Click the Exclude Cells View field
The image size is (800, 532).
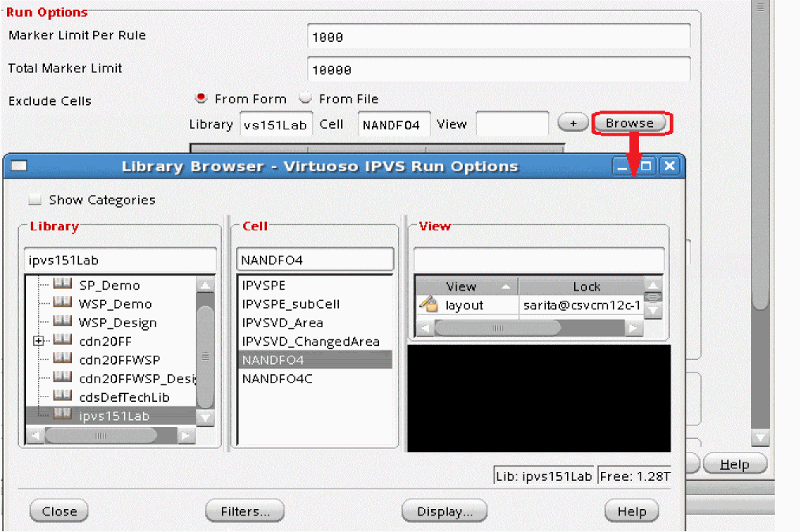tap(513, 124)
